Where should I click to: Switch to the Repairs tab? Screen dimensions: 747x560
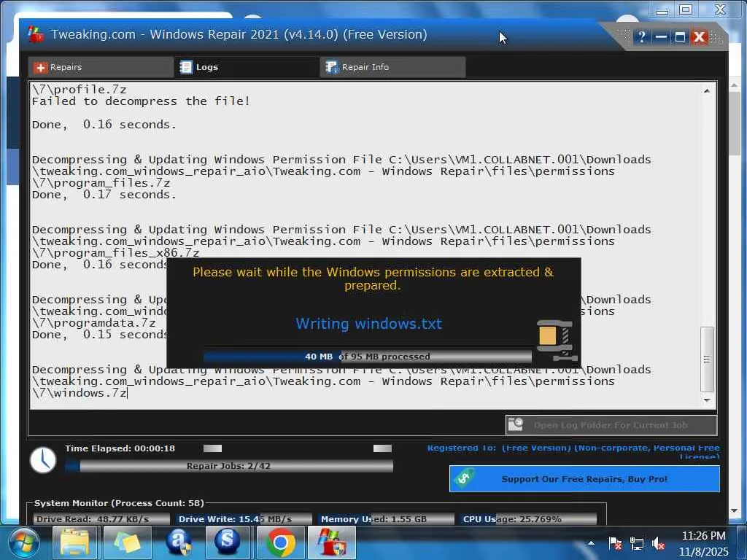click(101, 67)
